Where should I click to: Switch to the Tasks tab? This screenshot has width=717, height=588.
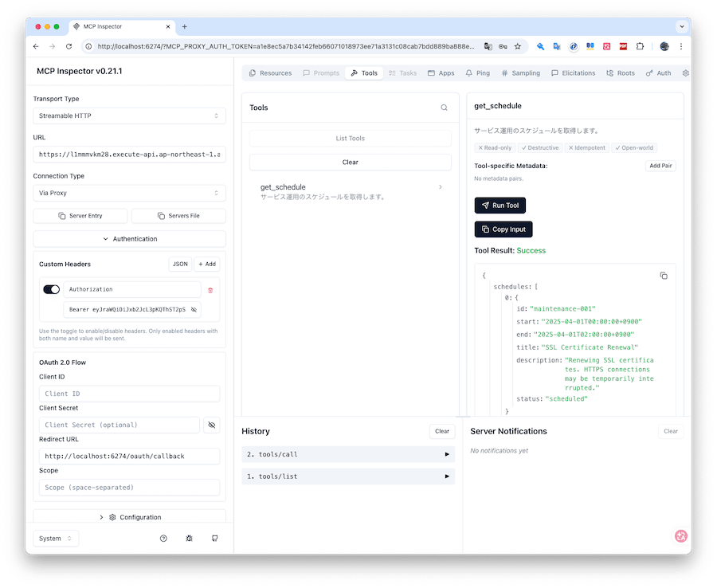402,73
